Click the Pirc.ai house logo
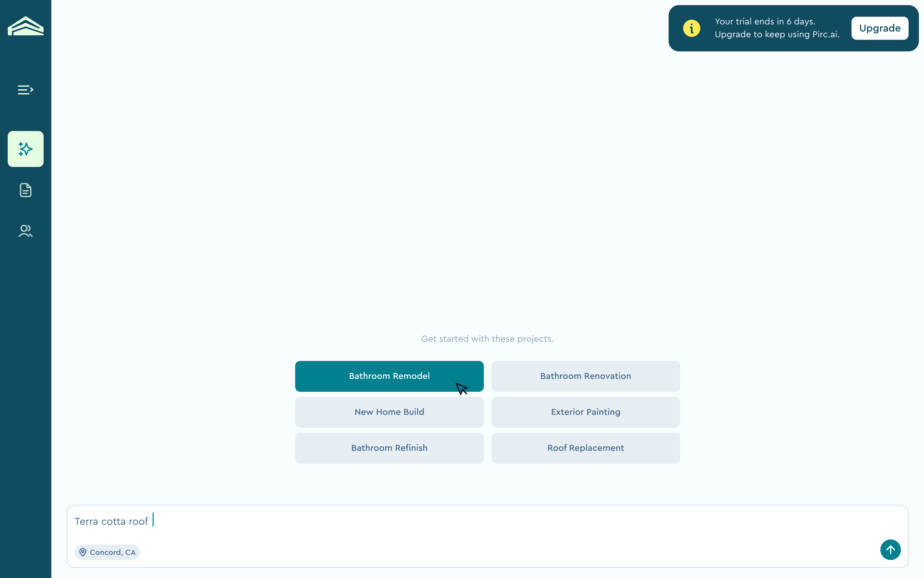924x578 pixels. coord(26,26)
